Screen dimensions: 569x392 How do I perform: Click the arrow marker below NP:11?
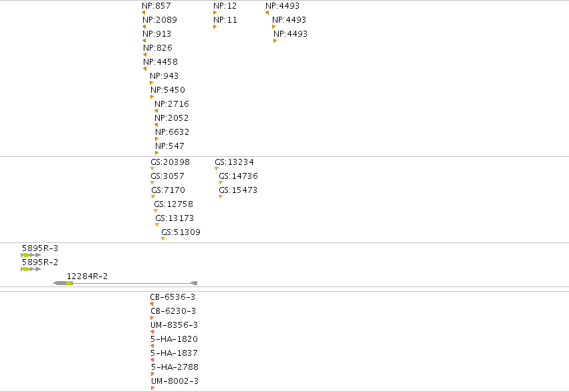(215, 27)
